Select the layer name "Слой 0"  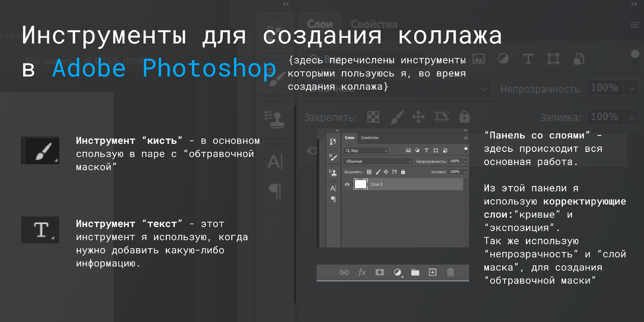pos(376,184)
